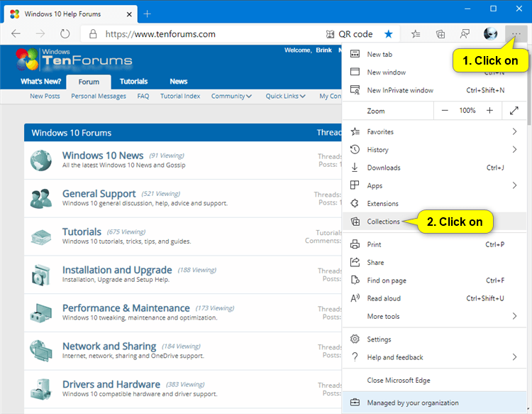Open Collections toolbar icon
532x414 pixels.
(x=440, y=34)
